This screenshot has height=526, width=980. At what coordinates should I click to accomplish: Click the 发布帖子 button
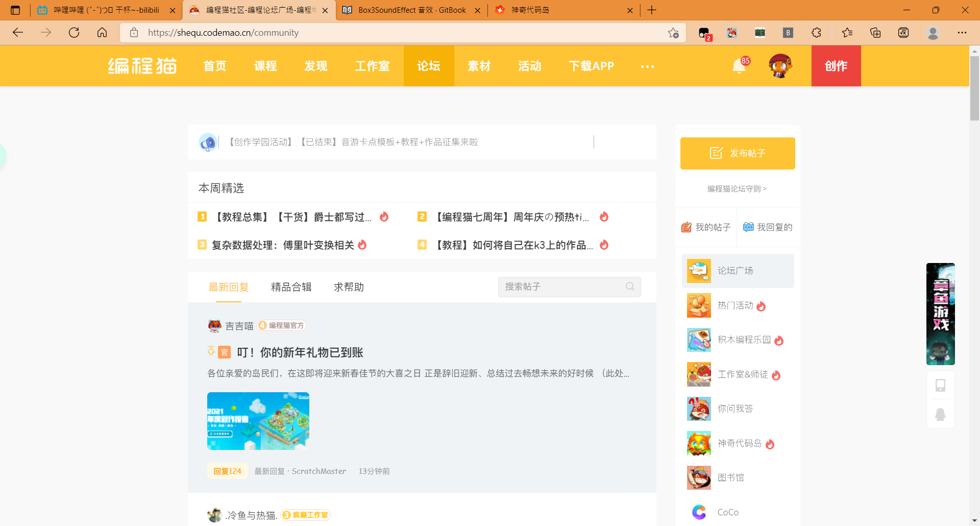click(x=738, y=153)
